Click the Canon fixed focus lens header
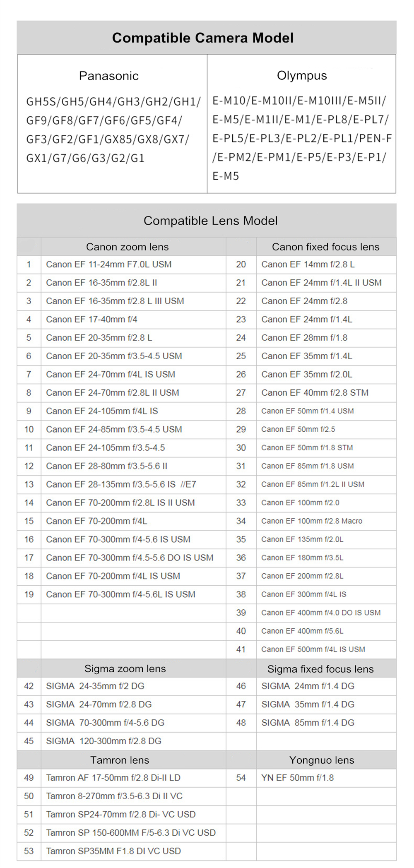 [325, 247]
